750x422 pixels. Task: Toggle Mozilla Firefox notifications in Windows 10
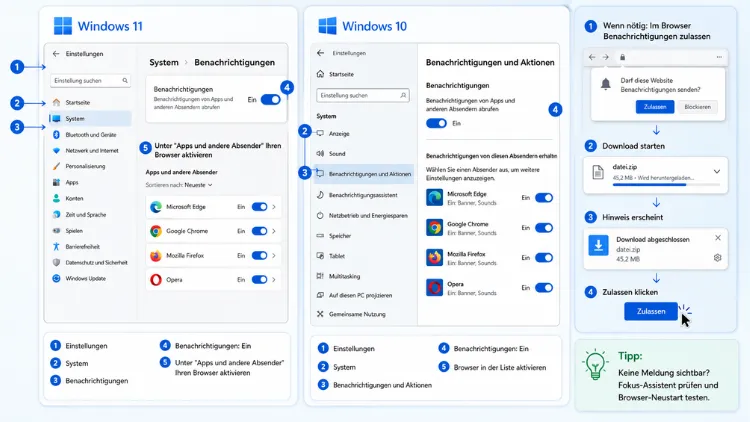(544, 257)
